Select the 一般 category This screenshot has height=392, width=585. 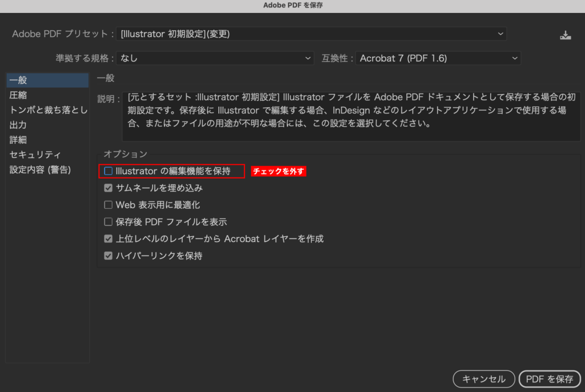(47, 80)
